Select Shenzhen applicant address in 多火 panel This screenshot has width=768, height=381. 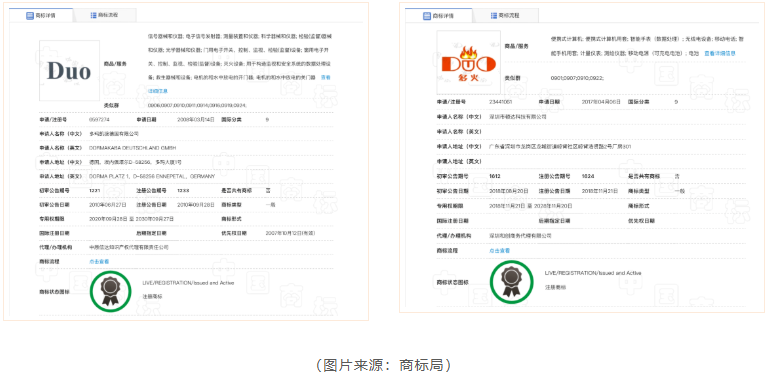[560, 146]
